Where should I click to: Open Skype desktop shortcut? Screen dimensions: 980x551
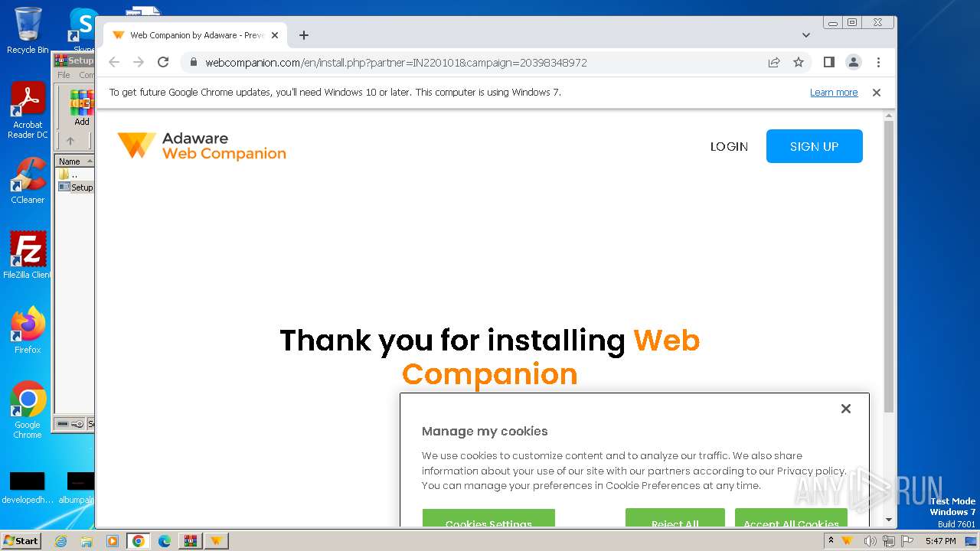[x=83, y=31]
